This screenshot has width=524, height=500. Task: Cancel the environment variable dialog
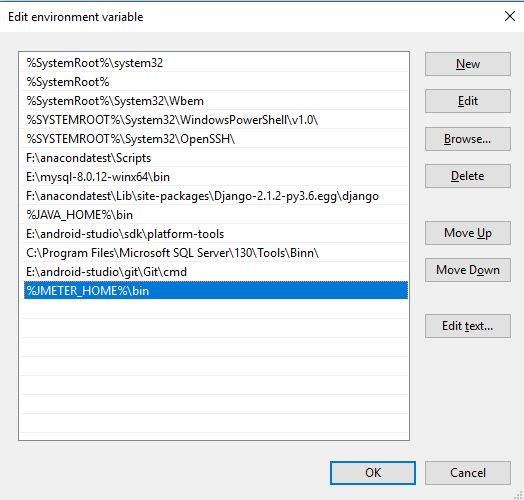click(468, 473)
